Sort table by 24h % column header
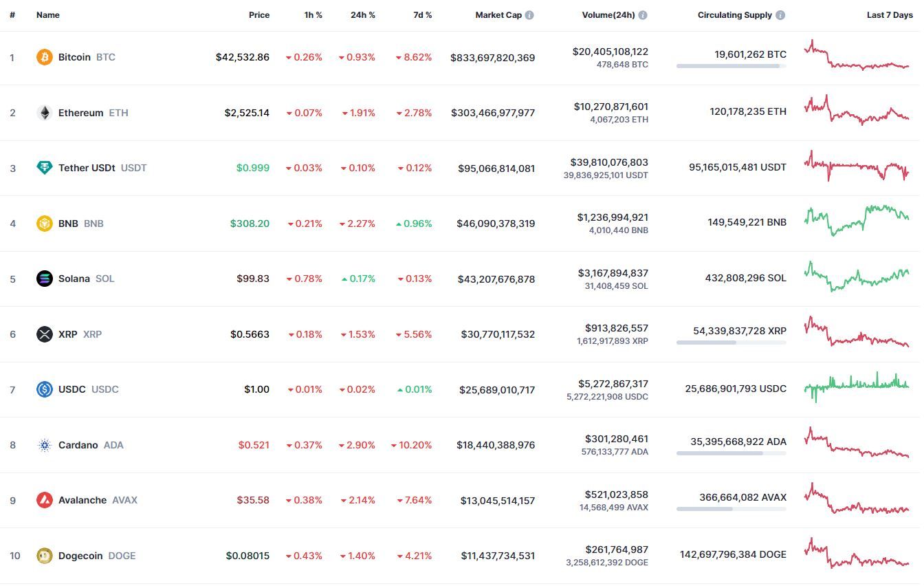 363,15
